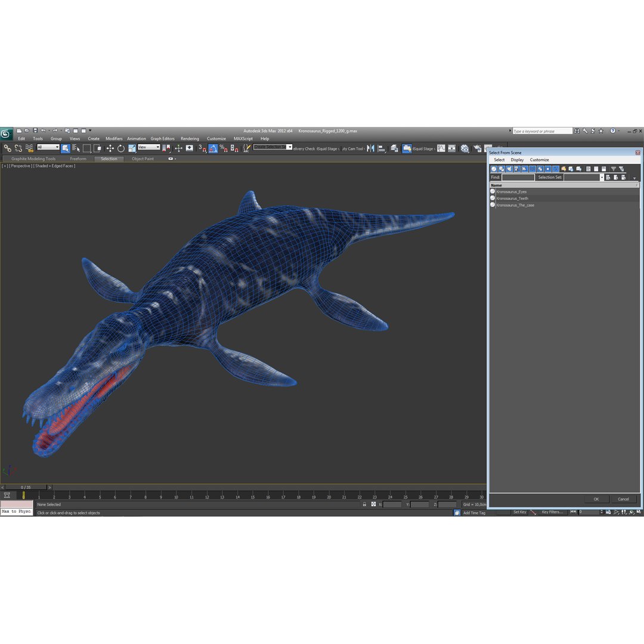The width and height of the screenshot is (644, 644).
Task: Toggle Display Shapes filter in Select From Scene
Action: tap(501, 169)
